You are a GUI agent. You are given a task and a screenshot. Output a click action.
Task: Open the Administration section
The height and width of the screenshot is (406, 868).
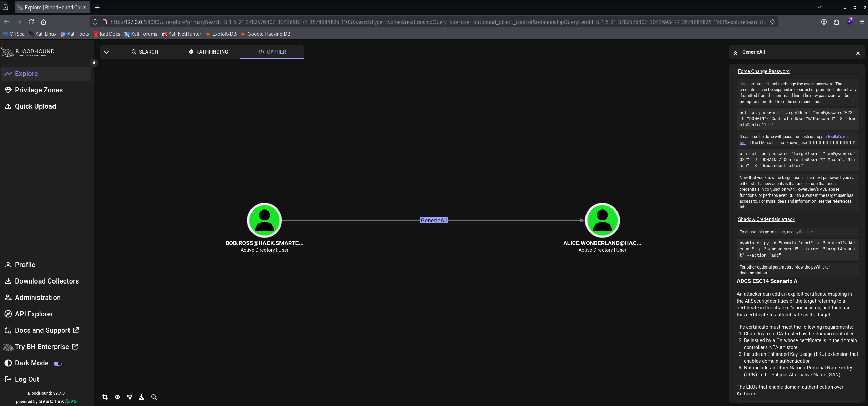(x=46, y=298)
